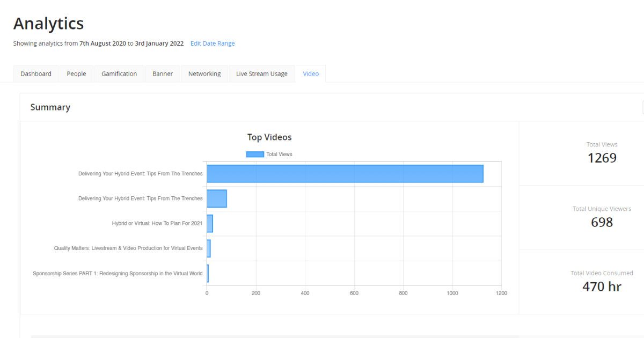Open the Networking analytics tab
The width and height of the screenshot is (644, 338).
204,74
